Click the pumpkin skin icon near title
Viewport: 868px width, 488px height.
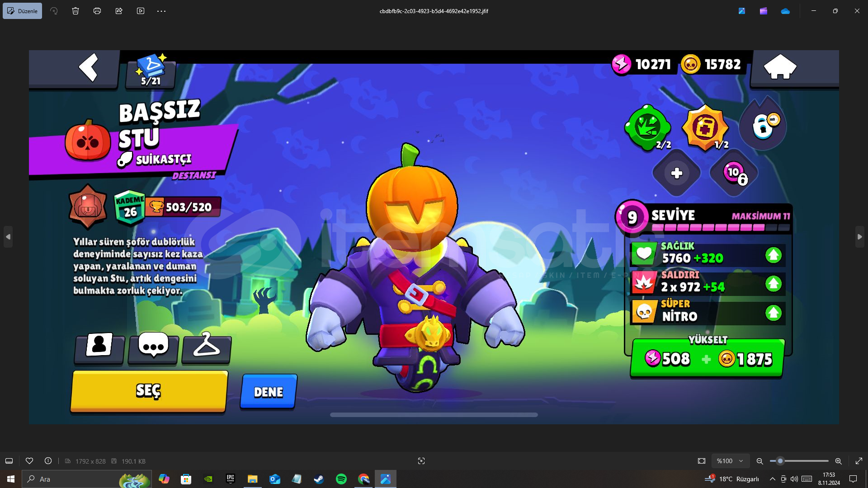[88, 141]
